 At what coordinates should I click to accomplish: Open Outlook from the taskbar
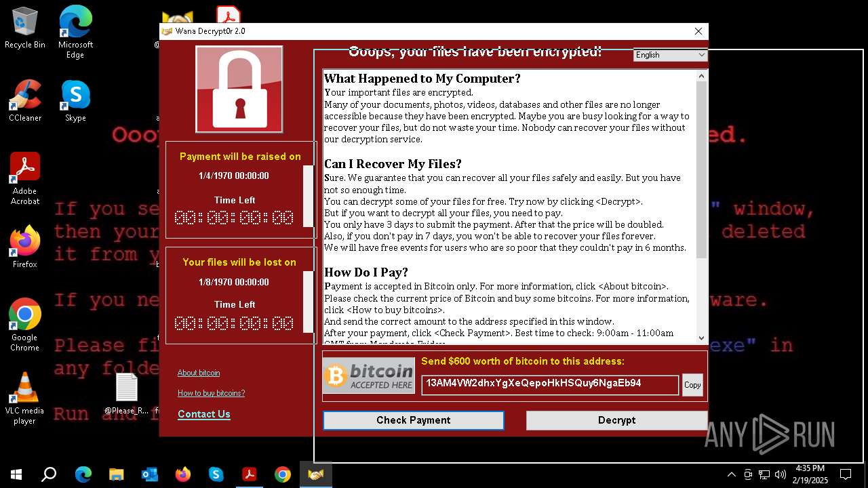149,474
